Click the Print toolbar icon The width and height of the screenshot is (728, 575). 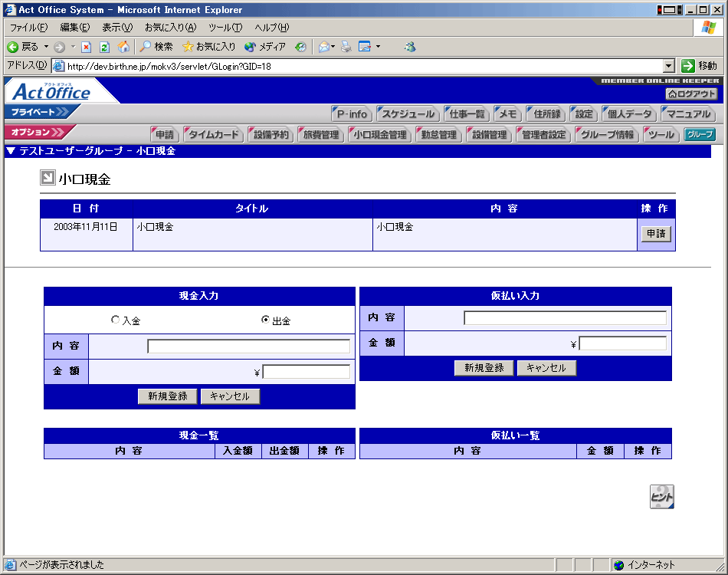[x=346, y=47]
